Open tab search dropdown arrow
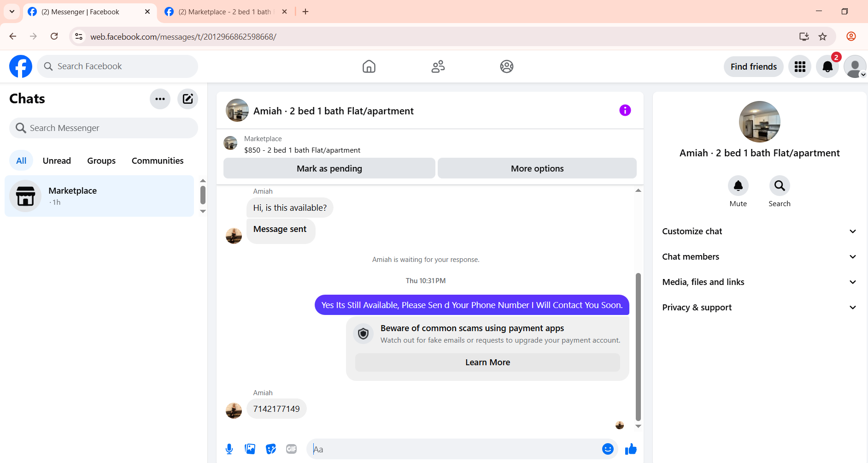The image size is (868, 463). [12, 12]
